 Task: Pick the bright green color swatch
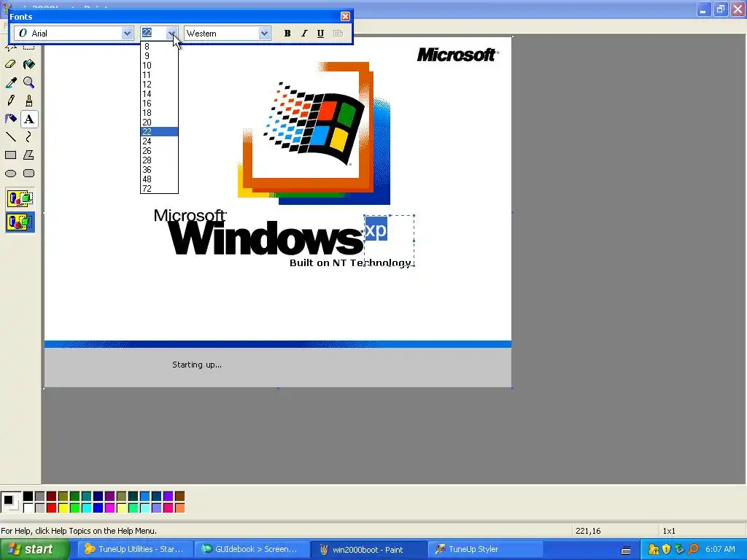(x=75, y=508)
